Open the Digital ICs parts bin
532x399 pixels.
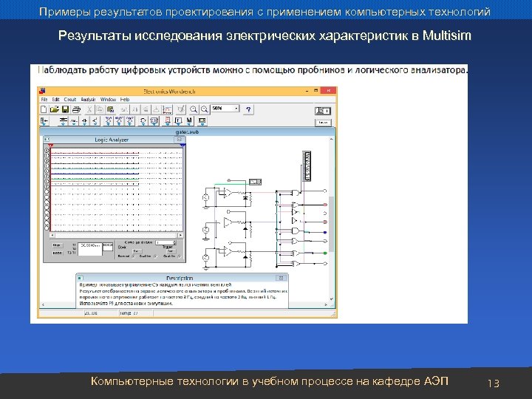pyautogui.click(x=130, y=120)
